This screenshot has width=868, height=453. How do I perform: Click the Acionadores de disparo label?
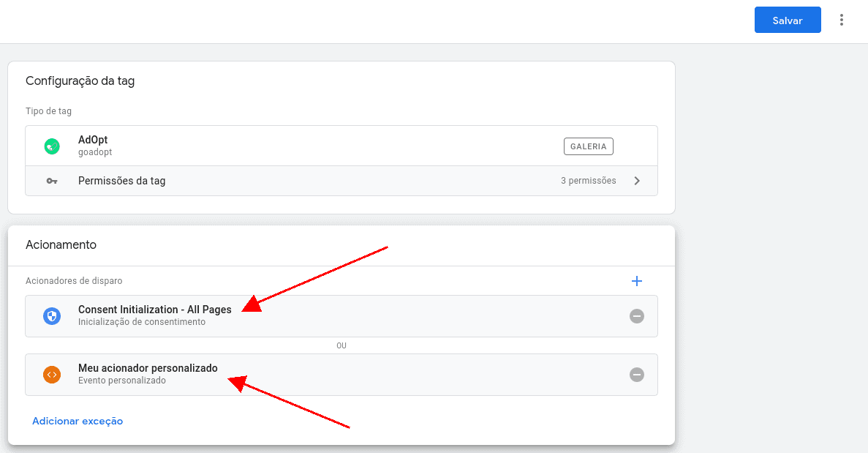(74, 280)
